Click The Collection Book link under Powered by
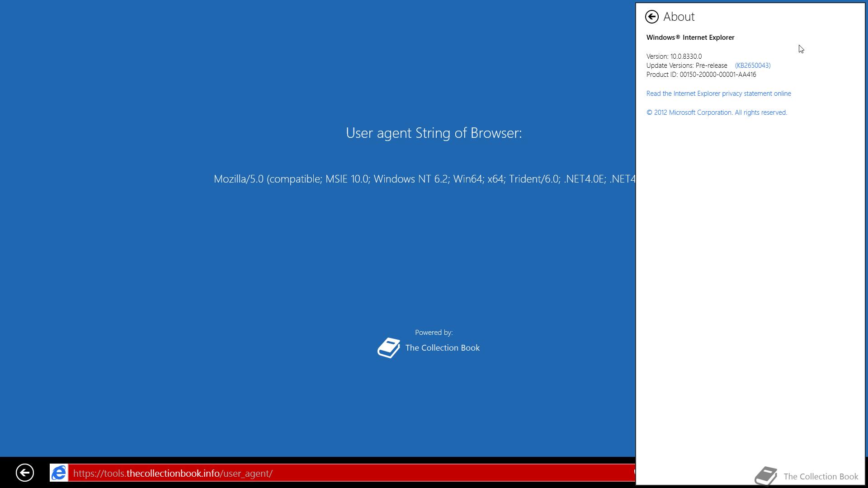This screenshot has height=488, width=868. click(442, 347)
